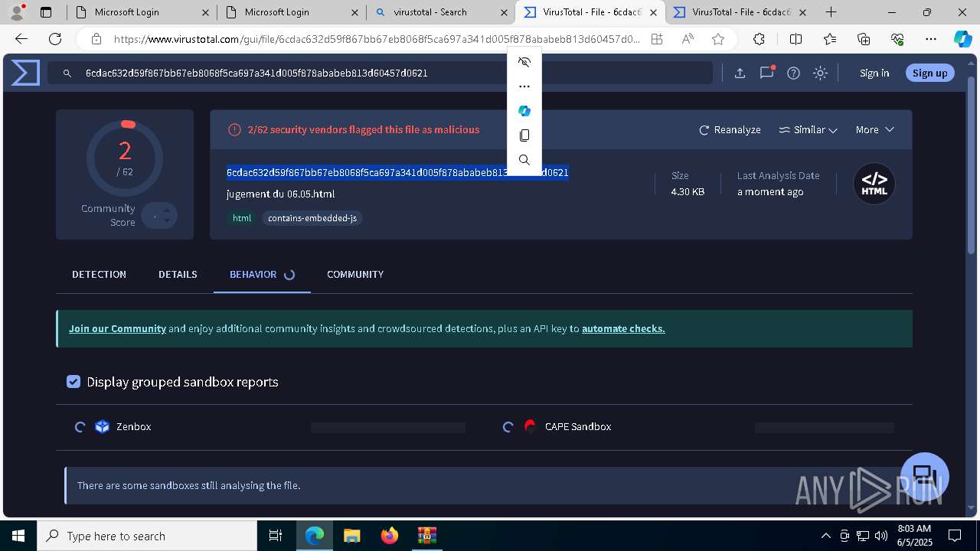Image resolution: width=980 pixels, height=551 pixels.
Task: Click the Copilot icon in the selection popup
Action: click(524, 111)
